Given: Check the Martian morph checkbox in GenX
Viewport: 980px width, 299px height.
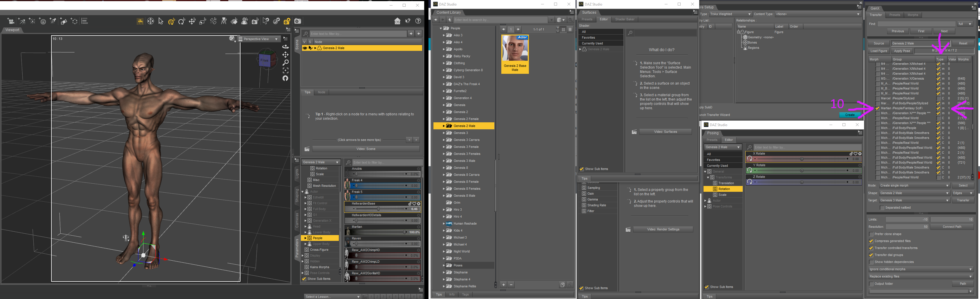Looking at the screenshot, I should (878, 108).
